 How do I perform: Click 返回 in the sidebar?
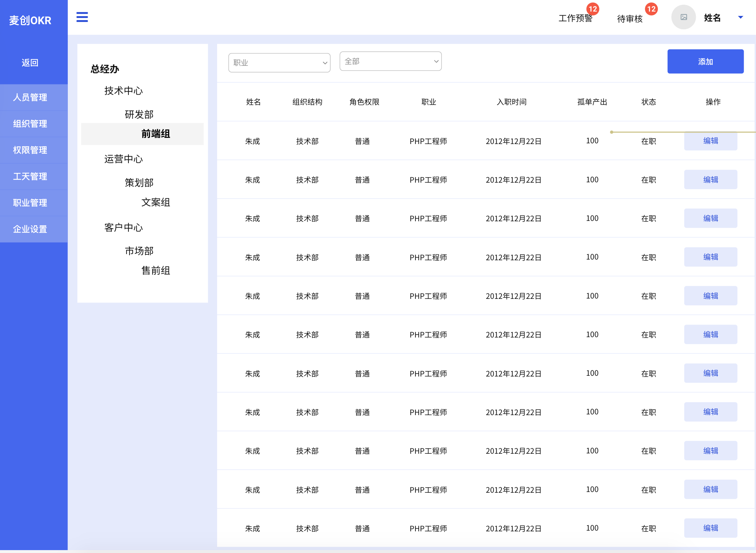tap(30, 63)
